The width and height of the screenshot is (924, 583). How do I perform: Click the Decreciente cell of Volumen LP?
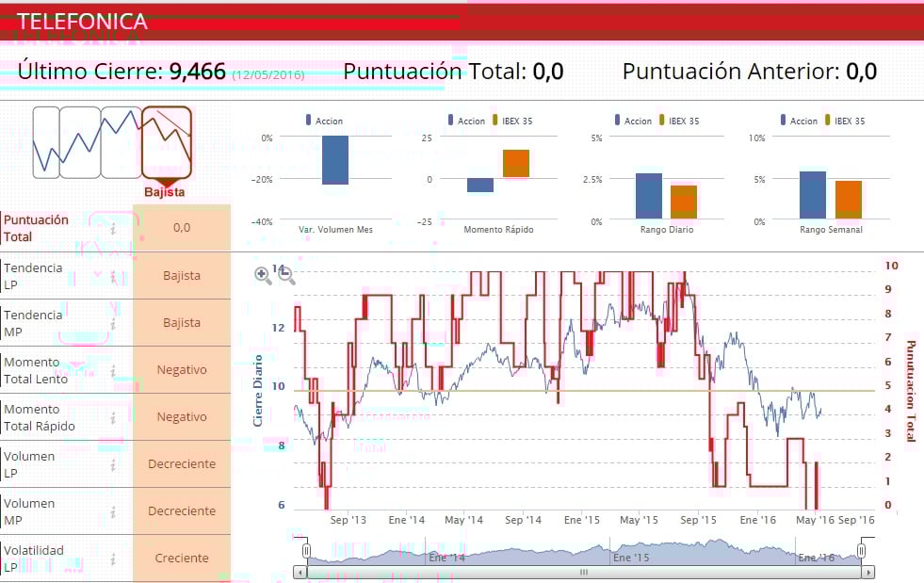click(182, 464)
